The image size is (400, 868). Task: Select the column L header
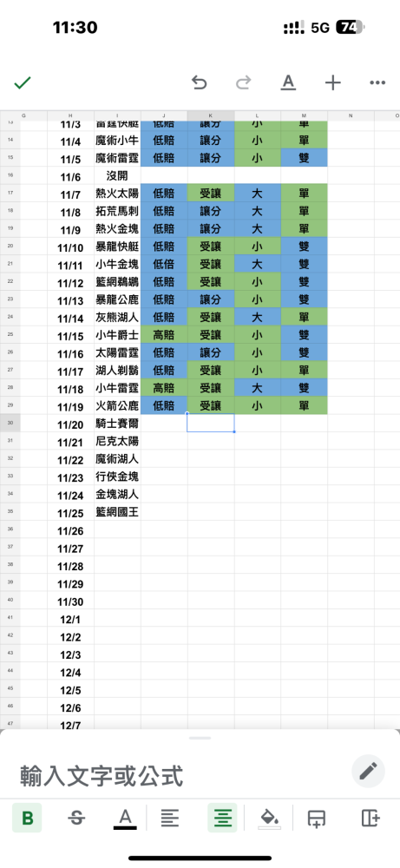(x=257, y=115)
